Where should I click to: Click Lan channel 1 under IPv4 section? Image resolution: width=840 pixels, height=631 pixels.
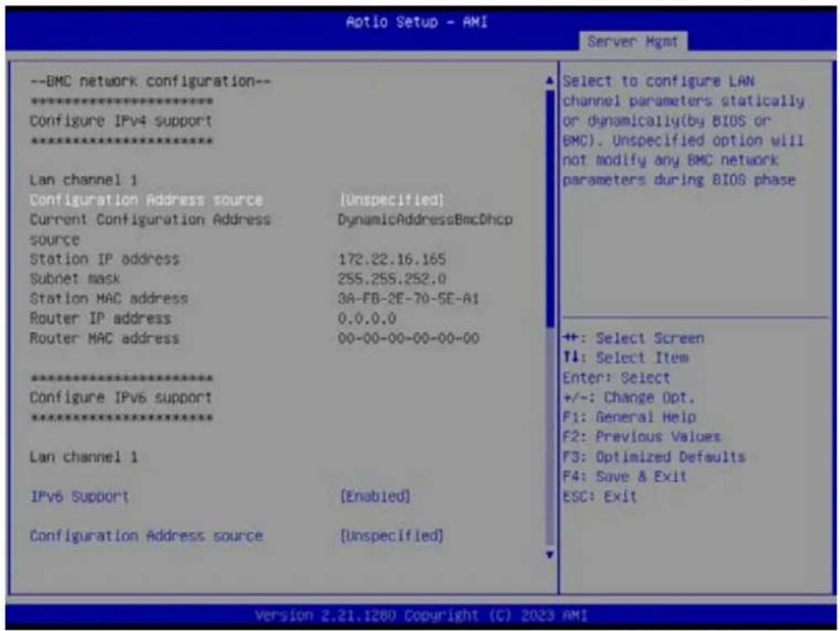[84, 180]
